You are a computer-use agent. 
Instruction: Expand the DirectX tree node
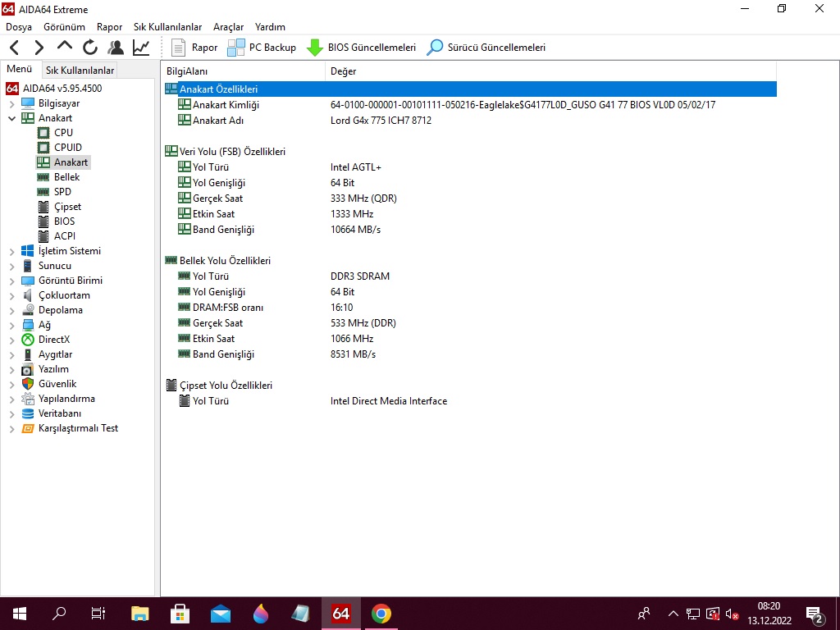click(11, 340)
